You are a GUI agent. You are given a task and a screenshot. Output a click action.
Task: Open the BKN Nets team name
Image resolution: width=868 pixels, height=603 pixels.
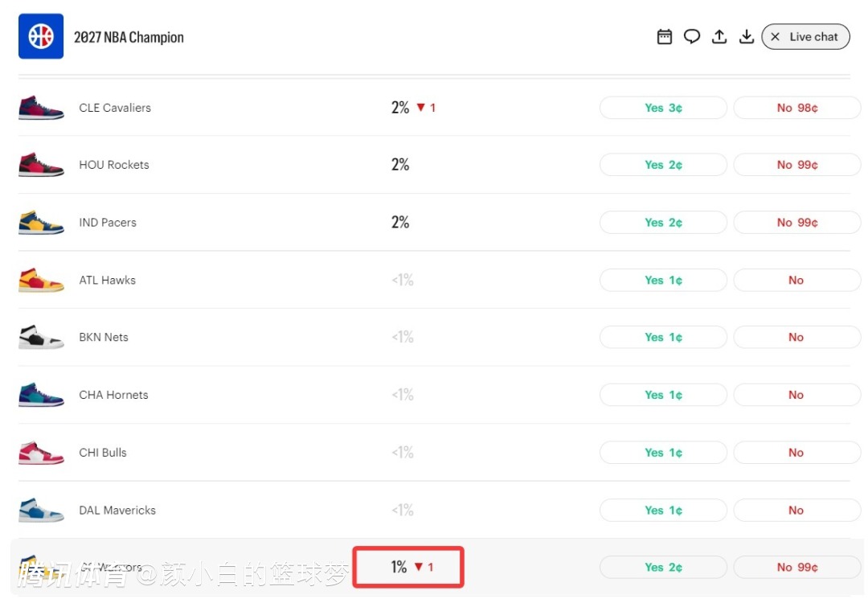pos(104,337)
